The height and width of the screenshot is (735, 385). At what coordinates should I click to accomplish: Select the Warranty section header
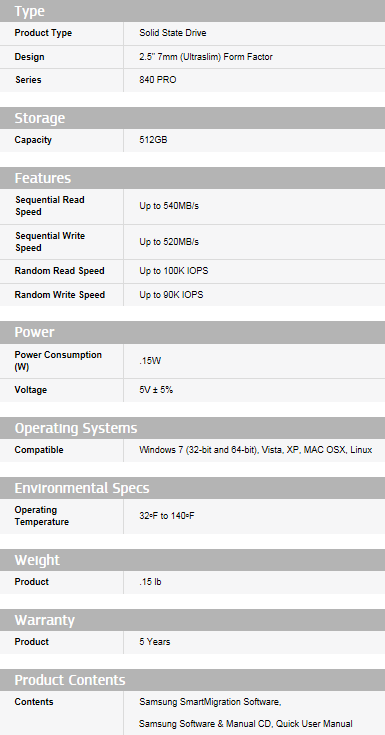pos(192,620)
